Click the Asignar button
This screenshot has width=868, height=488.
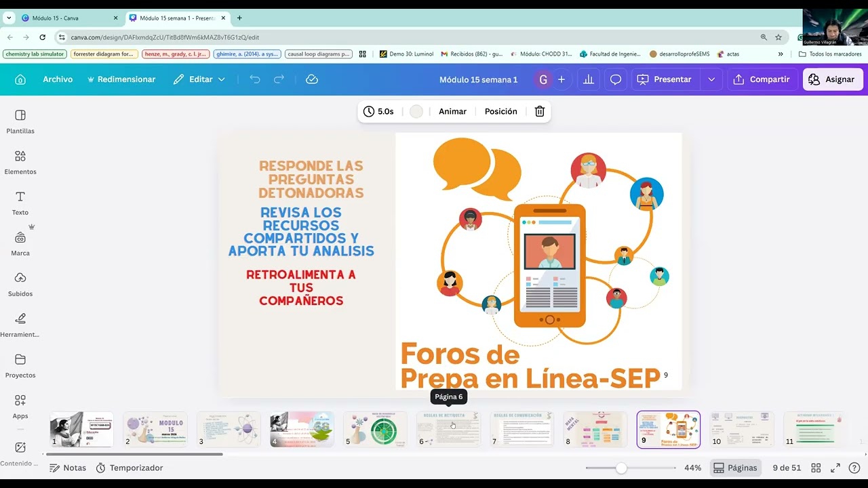click(833, 79)
